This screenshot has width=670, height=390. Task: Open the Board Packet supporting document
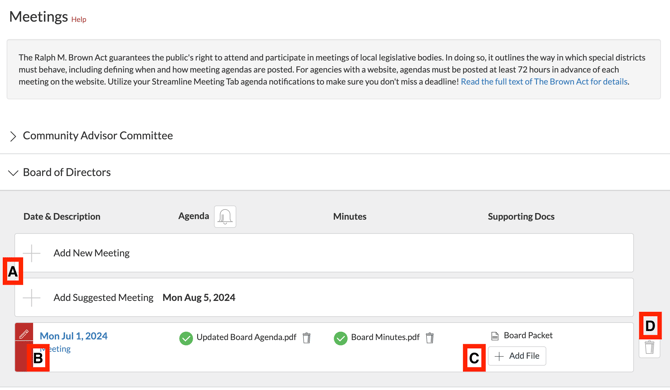point(528,335)
